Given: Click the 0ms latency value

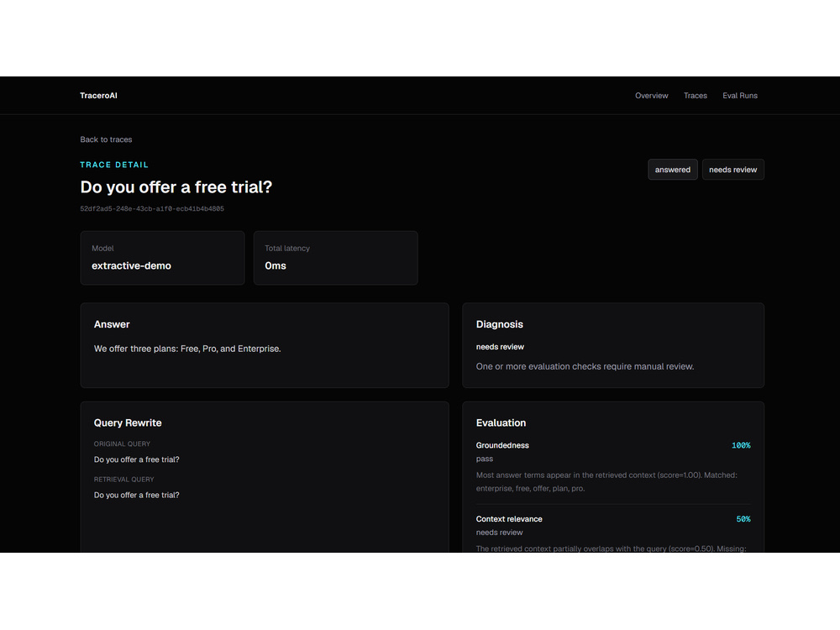Looking at the screenshot, I should coord(276,265).
